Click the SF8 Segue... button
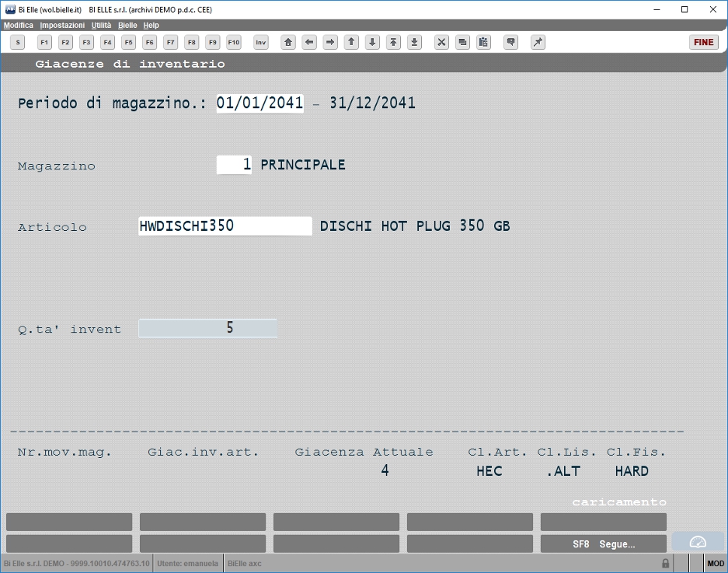This screenshot has width=728, height=573. tap(604, 543)
